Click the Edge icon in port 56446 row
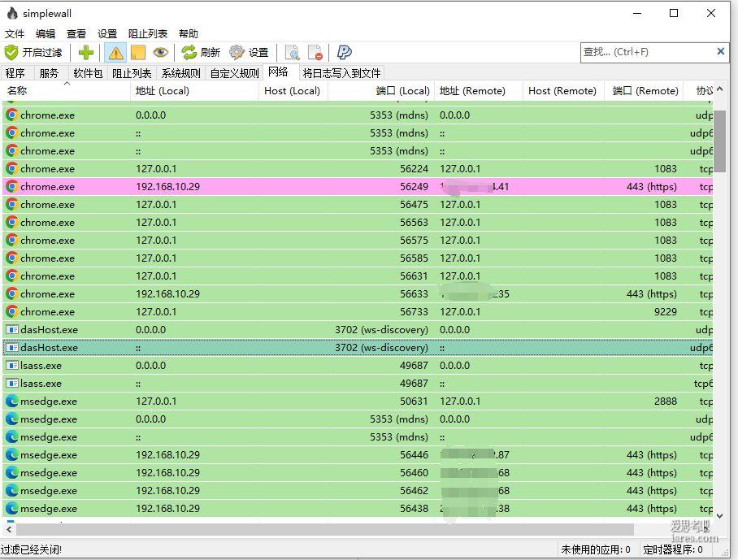Screen dimensions: 738x560 (x=11, y=454)
